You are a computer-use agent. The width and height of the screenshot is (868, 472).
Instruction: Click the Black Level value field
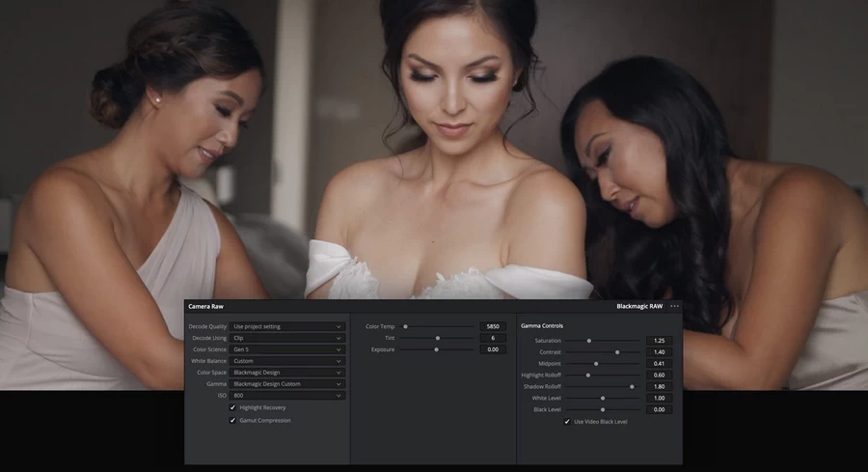[x=659, y=410]
